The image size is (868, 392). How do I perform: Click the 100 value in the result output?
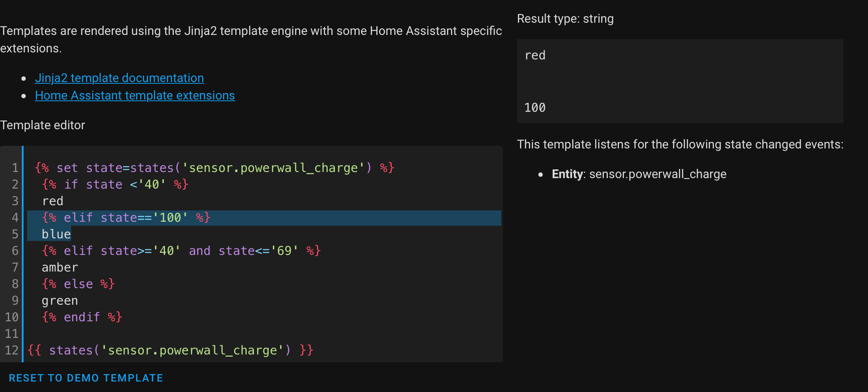click(535, 108)
